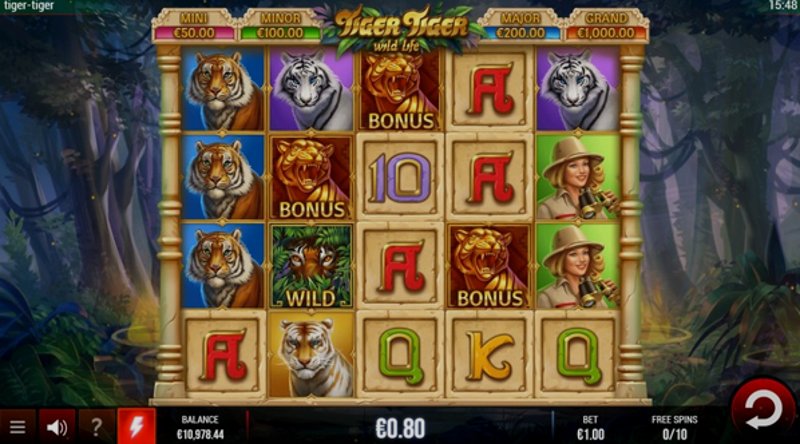Open the help question mark

click(x=96, y=427)
